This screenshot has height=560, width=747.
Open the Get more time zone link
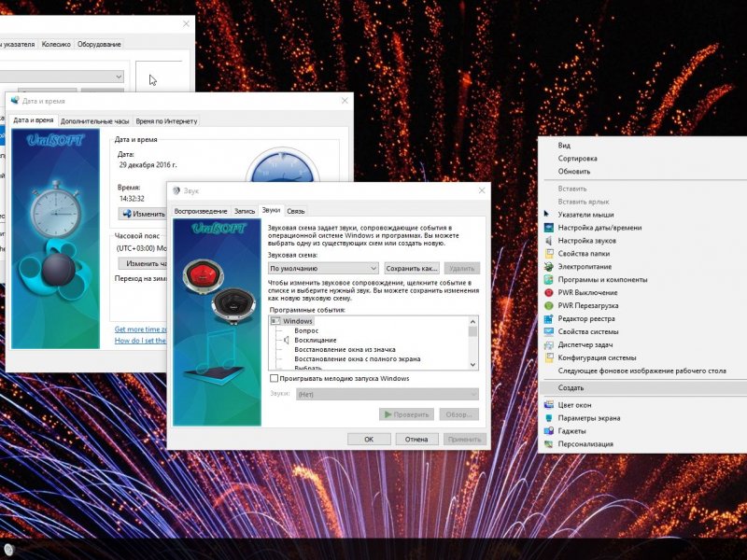point(141,329)
